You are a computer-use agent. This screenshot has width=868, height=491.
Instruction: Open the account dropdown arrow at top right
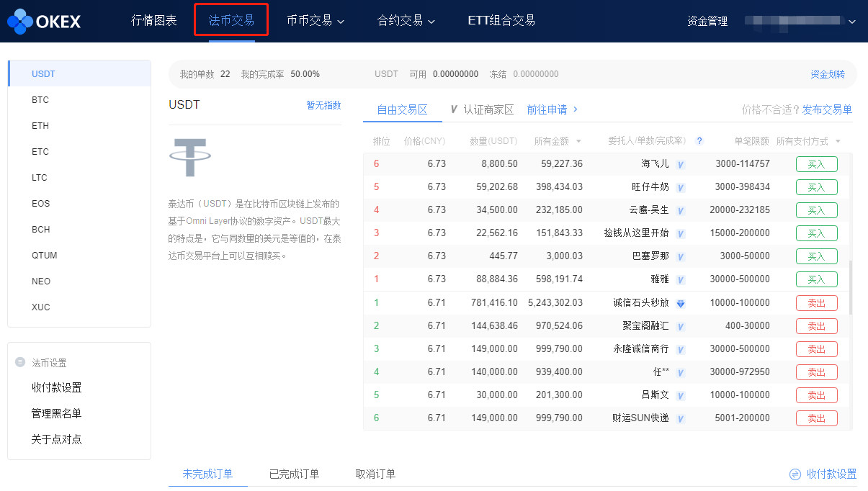pos(852,22)
